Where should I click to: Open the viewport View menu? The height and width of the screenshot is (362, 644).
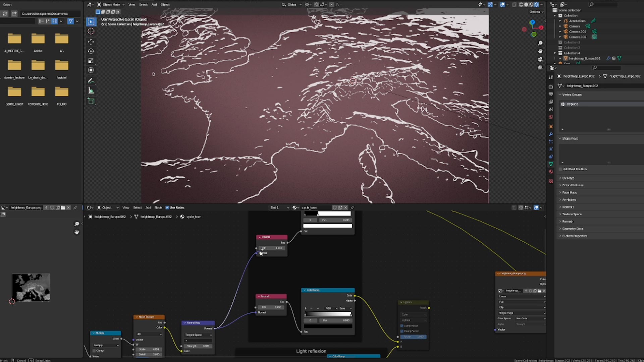coord(132,5)
